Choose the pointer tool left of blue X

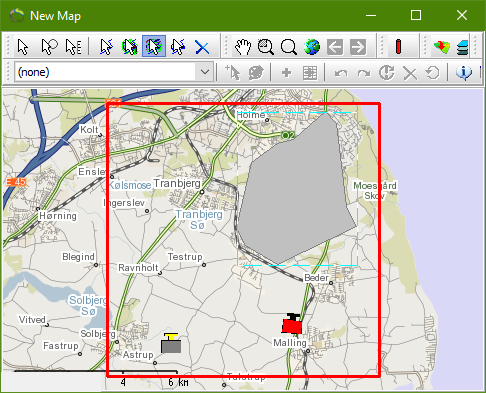[x=178, y=47]
